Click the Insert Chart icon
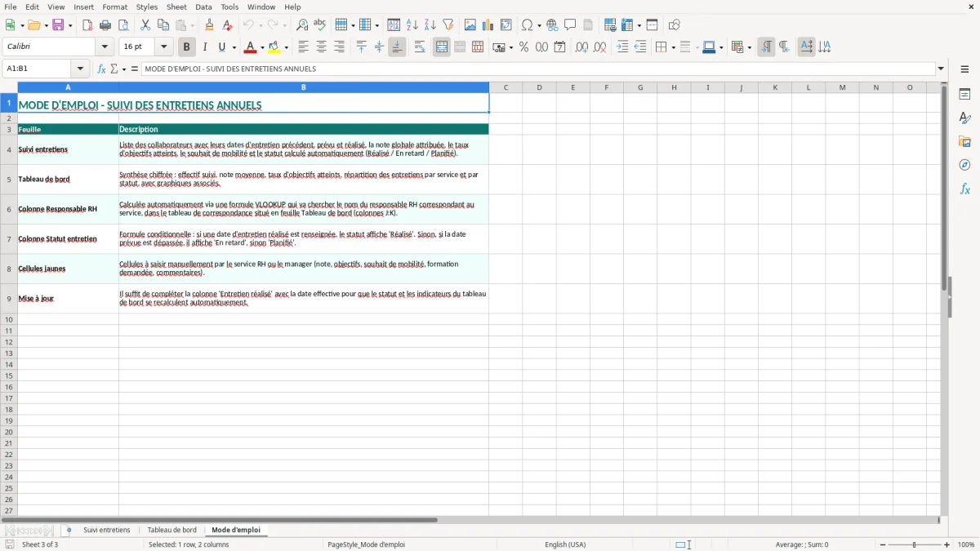Viewport: 980px width, 551px height. click(x=488, y=25)
